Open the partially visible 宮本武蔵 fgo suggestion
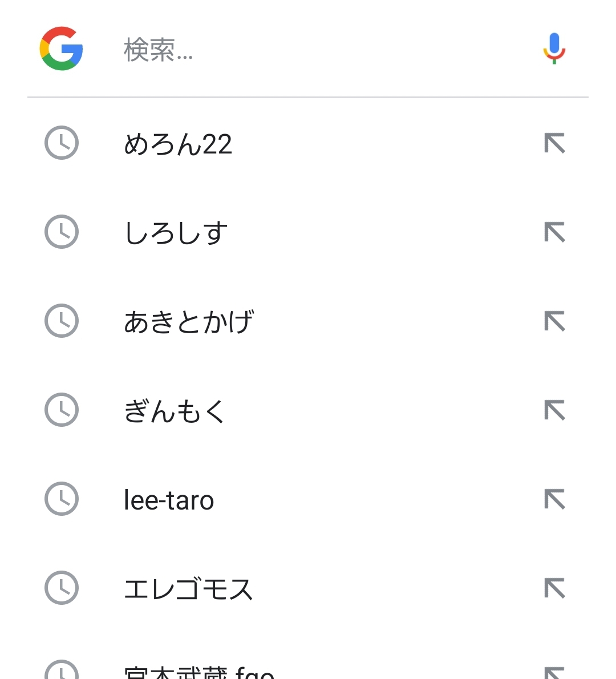This screenshot has height=679, width=616. coord(199,672)
